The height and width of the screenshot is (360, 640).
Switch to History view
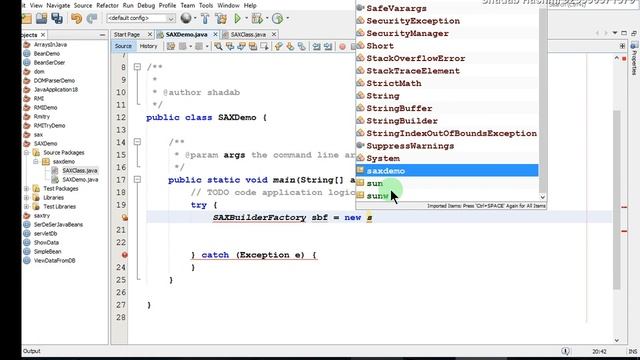point(148,47)
